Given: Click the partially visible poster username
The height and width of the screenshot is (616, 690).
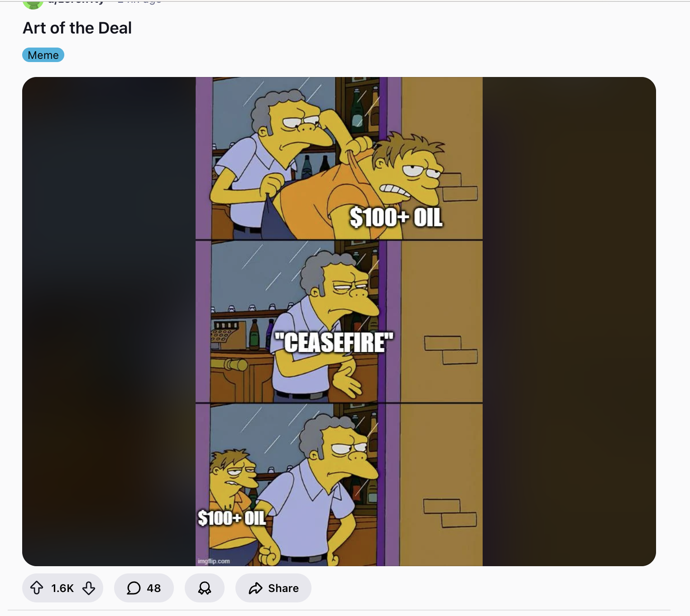Looking at the screenshot, I should coord(76,2).
